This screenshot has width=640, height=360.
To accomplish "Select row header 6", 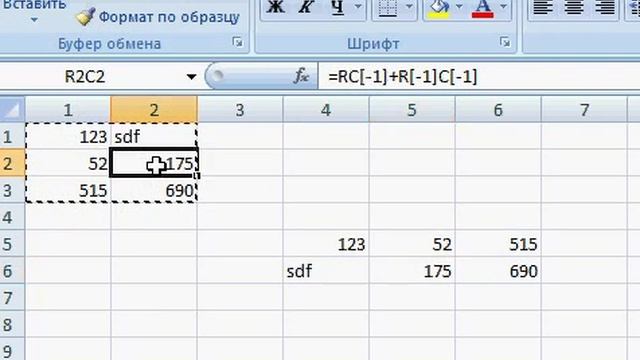I will click(12, 271).
